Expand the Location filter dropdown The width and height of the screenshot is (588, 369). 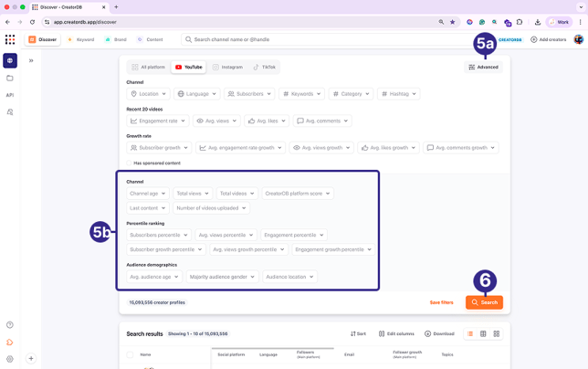point(149,93)
